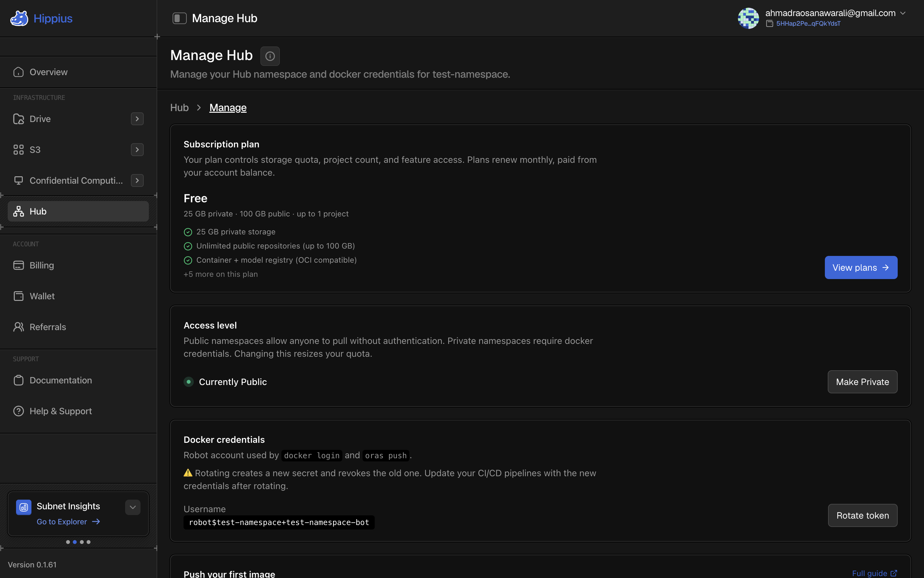Click the Hippius brand name text

pos(53,18)
